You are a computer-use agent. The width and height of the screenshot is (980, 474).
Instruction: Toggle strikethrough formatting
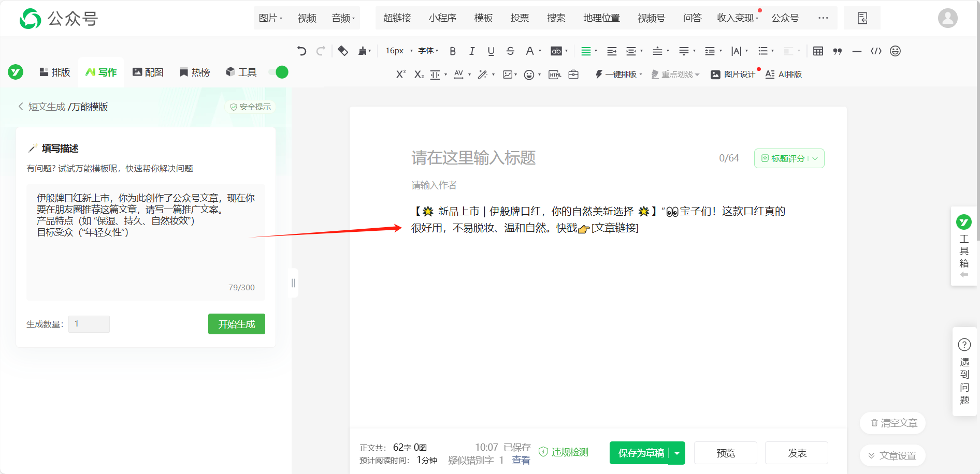point(510,51)
